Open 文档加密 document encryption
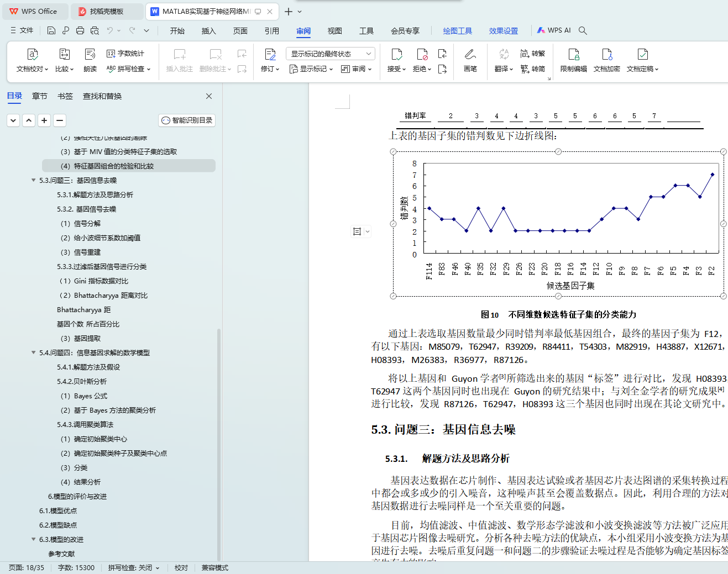 (x=607, y=60)
